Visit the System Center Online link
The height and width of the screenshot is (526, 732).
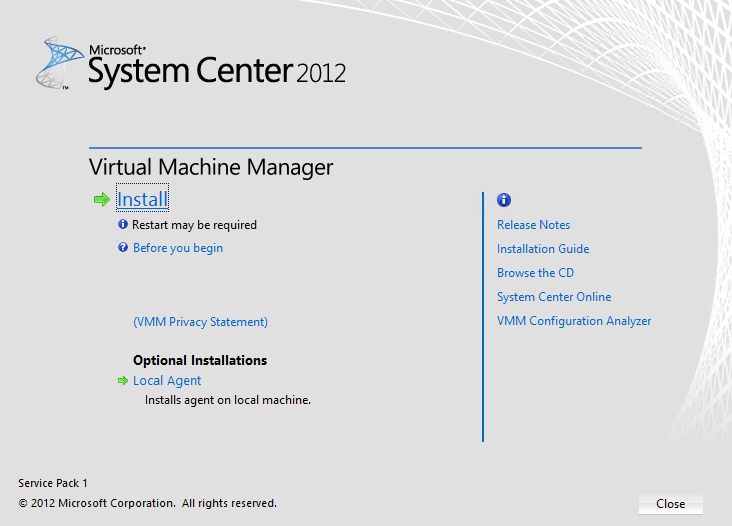click(554, 297)
